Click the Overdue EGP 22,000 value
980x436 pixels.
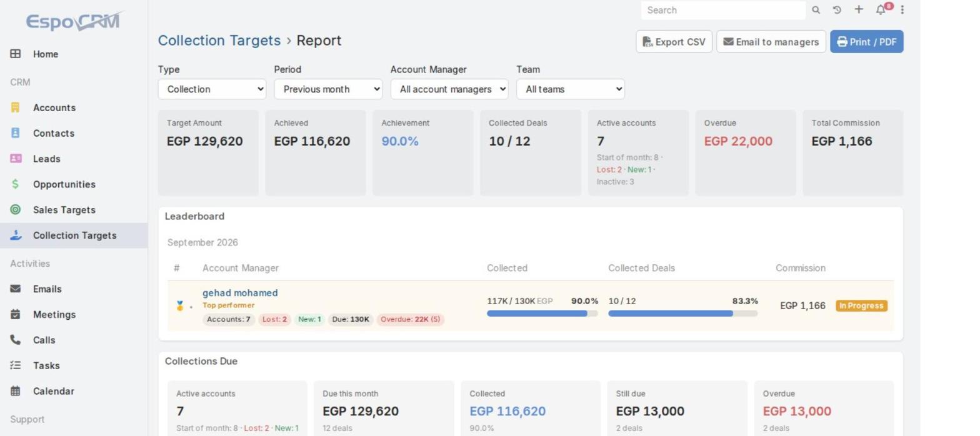pyautogui.click(x=738, y=141)
